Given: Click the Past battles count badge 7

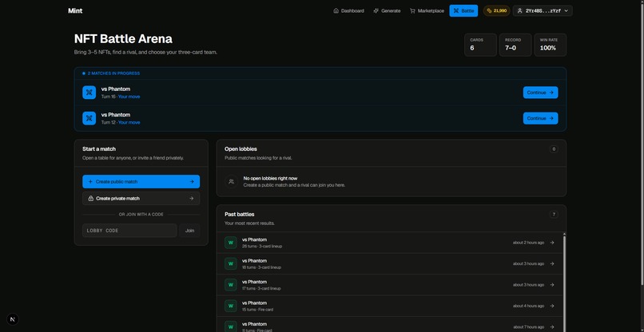Looking at the screenshot, I should [x=554, y=214].
